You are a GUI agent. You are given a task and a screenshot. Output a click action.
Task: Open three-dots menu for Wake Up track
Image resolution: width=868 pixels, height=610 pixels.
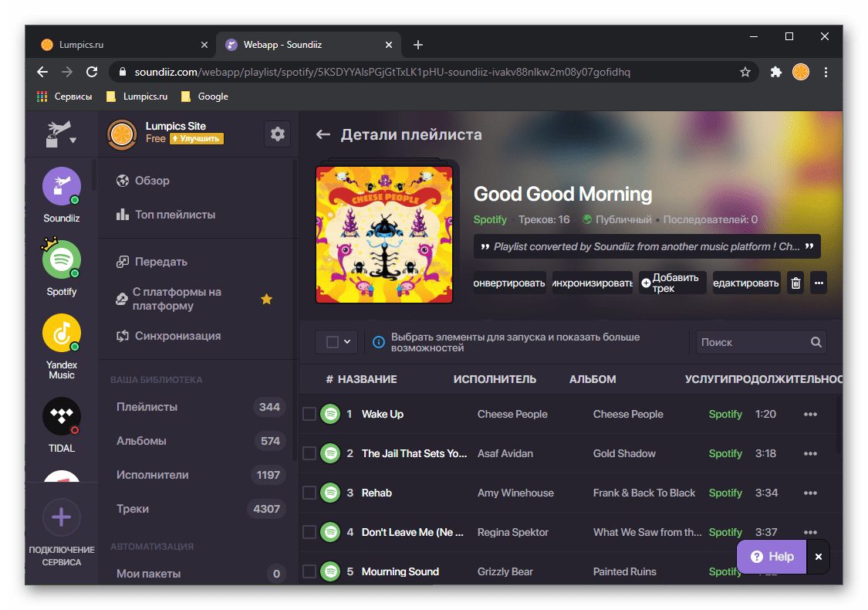[x=810, y=415]
